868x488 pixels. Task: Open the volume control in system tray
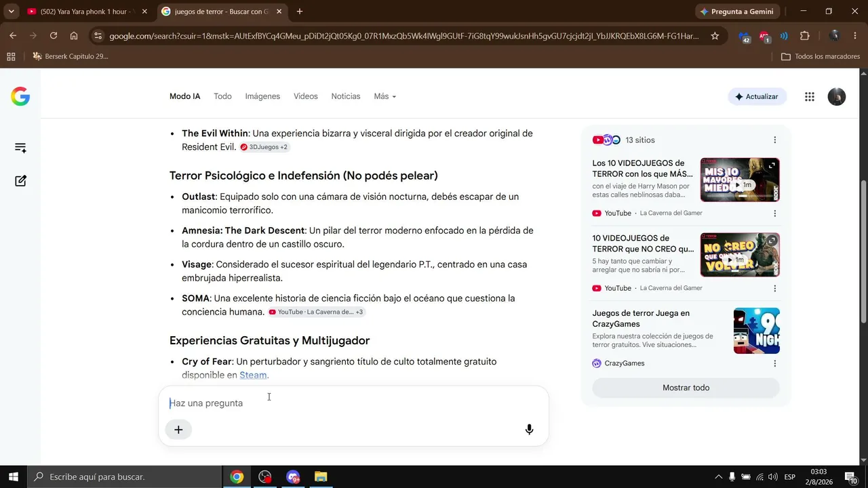[x=773, y=477]
